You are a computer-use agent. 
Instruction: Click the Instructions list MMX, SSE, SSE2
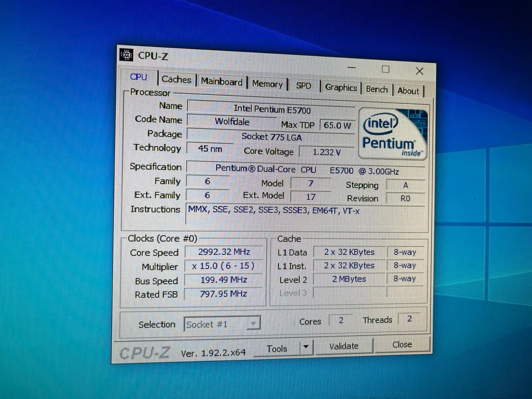(x=305, y=214)
